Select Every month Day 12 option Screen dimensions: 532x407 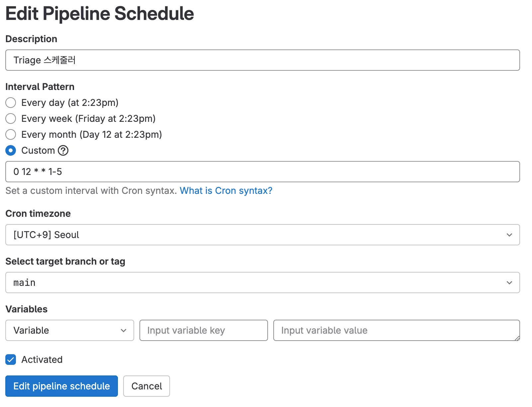11,134
